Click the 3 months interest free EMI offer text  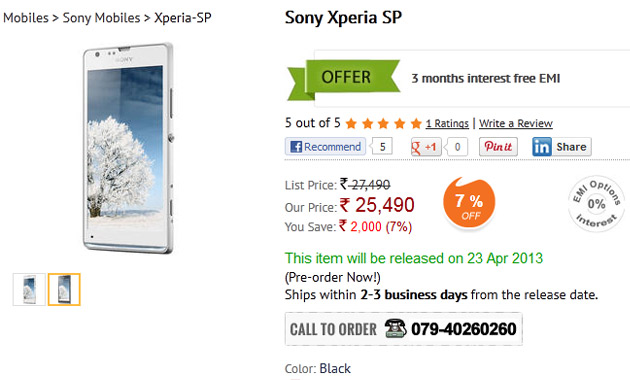click(486, 78)
